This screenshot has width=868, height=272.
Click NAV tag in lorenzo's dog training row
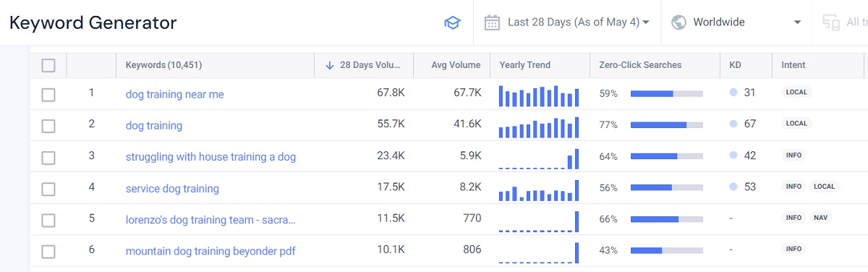pos(820,218)
